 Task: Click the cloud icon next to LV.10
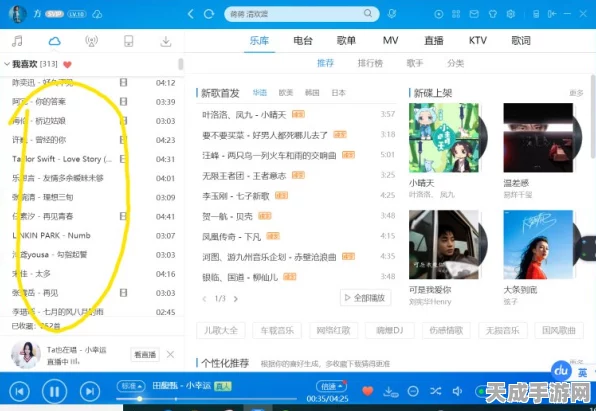point(97,14)
